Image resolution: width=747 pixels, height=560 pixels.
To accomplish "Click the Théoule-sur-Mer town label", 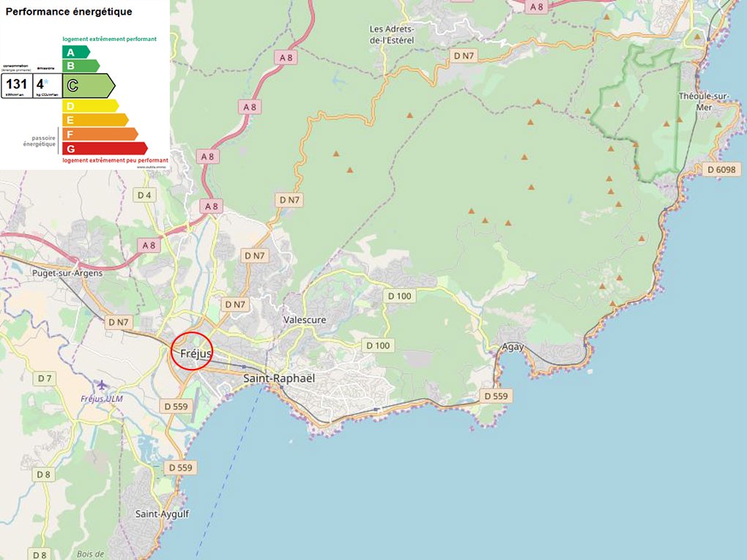I will 696,102.
